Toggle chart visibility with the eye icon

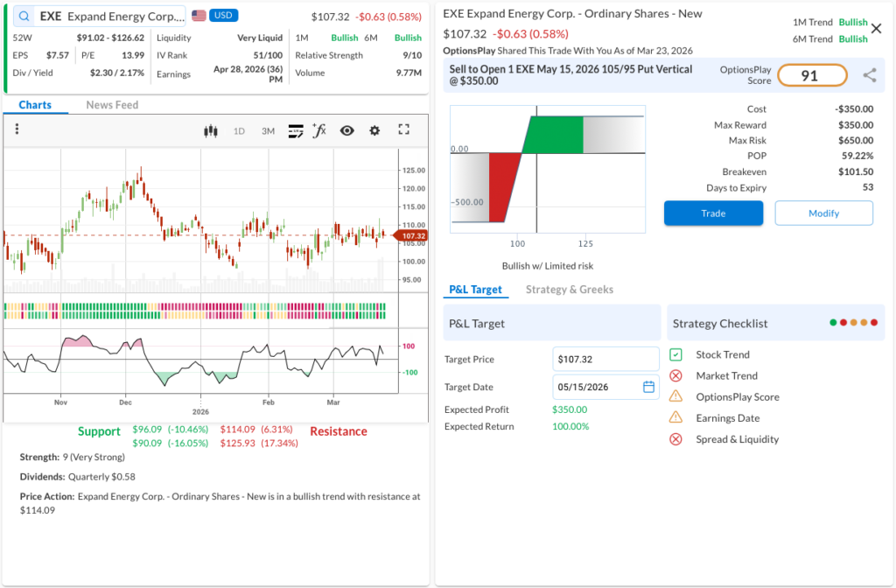(346, 130)
